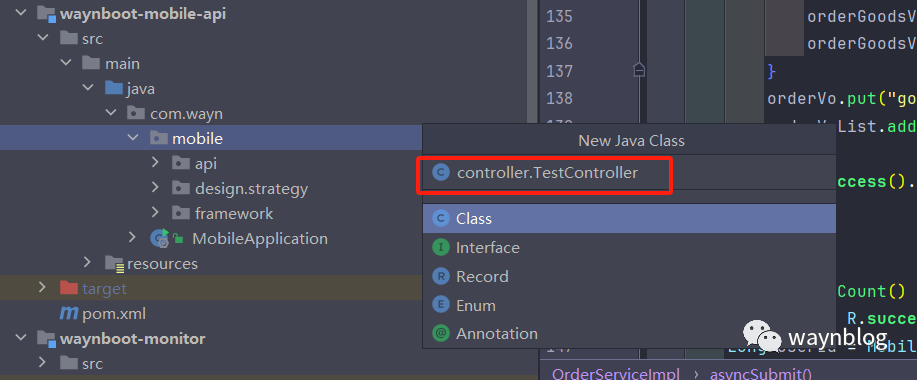
Task: Choose the Annotation type icon
Action: pos(440,334)
